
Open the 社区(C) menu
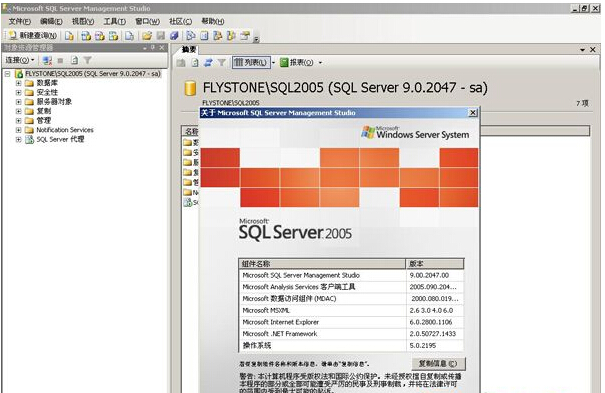point(180,22)
